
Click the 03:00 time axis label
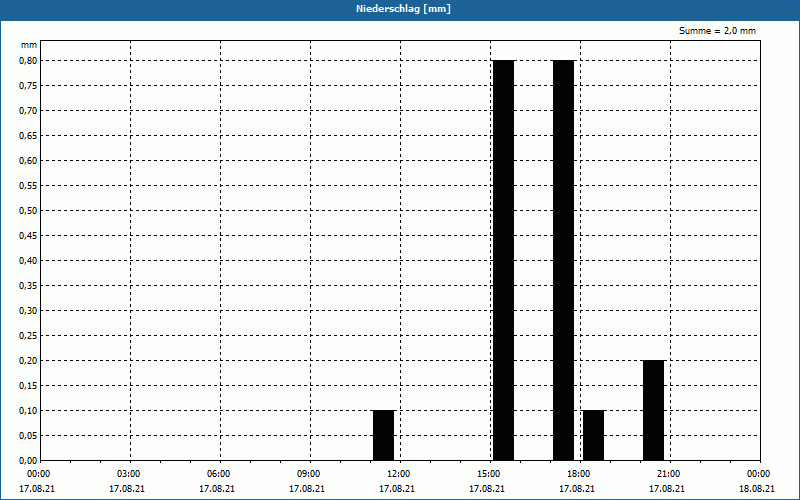click(x=128, y=474)
